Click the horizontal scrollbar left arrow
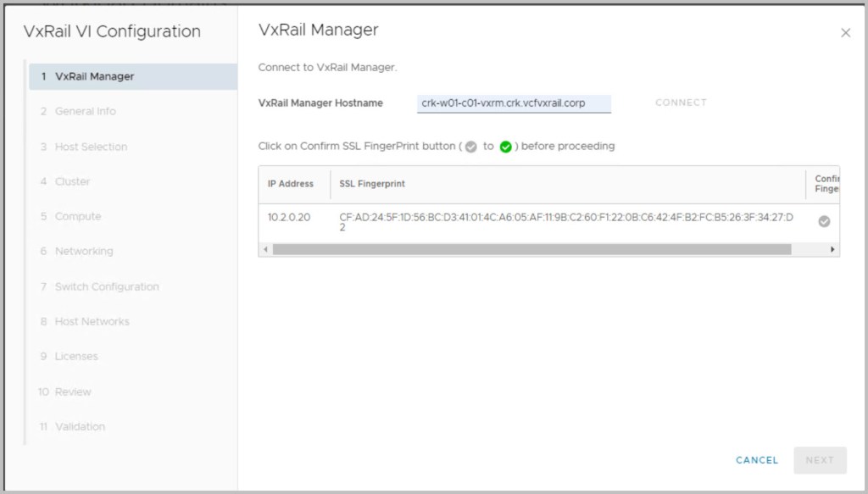The width and height of the screenshot is (868, 494). click(266, 249)
